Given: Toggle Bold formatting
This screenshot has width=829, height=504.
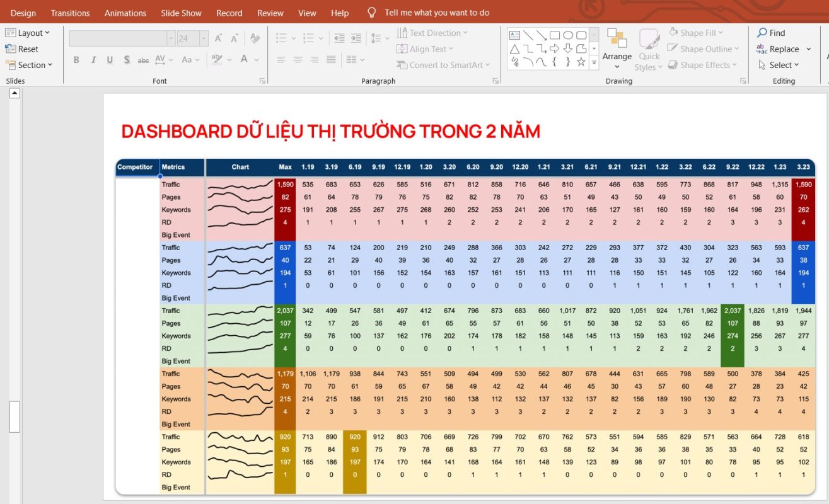Looking at the screenshot, I should pos(76,60).
